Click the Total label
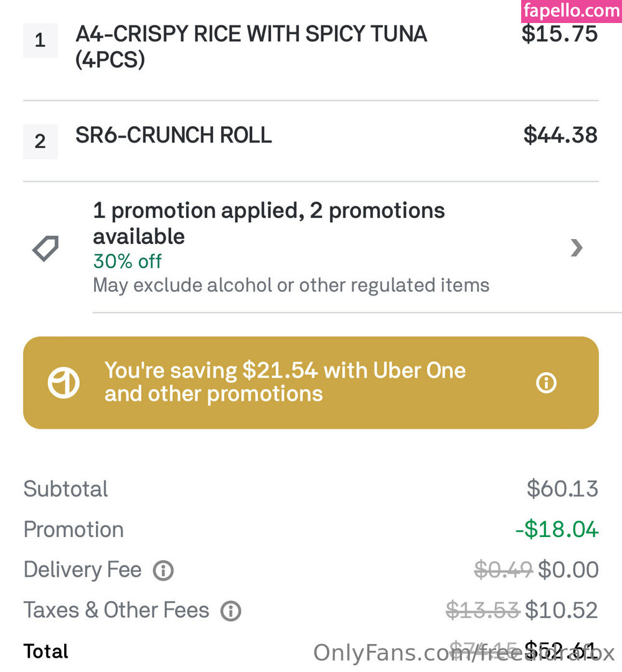Image resolution: width=622 pixels, height=672 pixels. [46, 651]
